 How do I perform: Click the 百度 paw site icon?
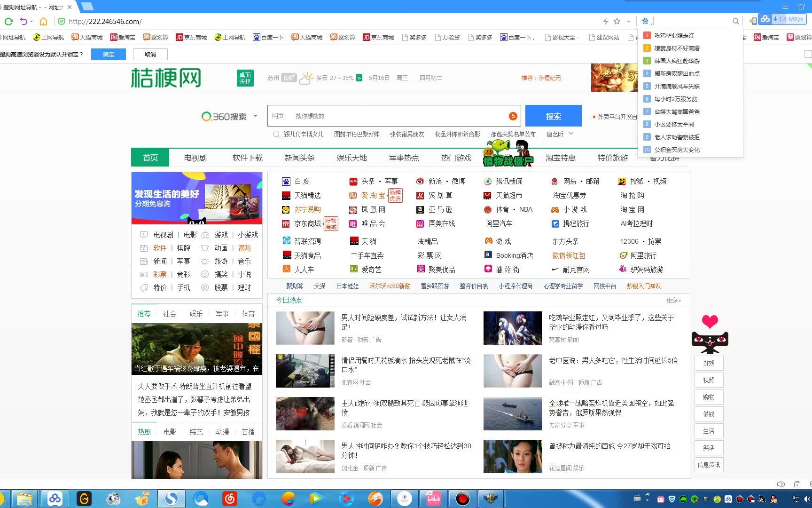tap(286, 182)
